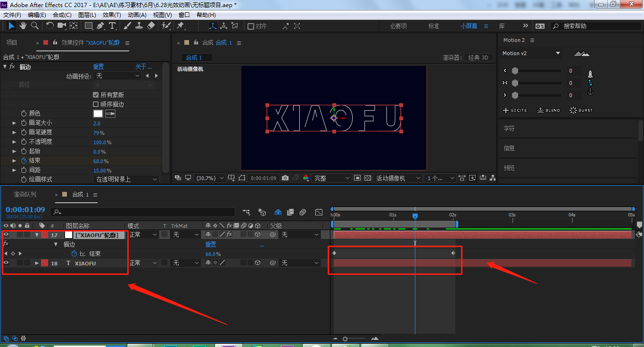Select the Pan Behind anchor point tool

click(74, 26)
